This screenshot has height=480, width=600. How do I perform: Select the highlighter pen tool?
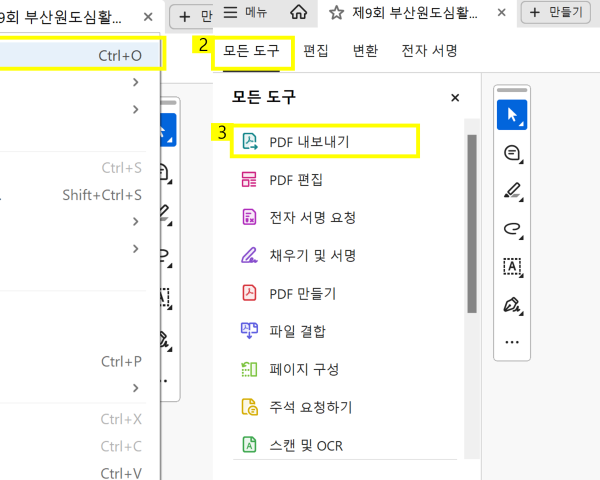512,191
